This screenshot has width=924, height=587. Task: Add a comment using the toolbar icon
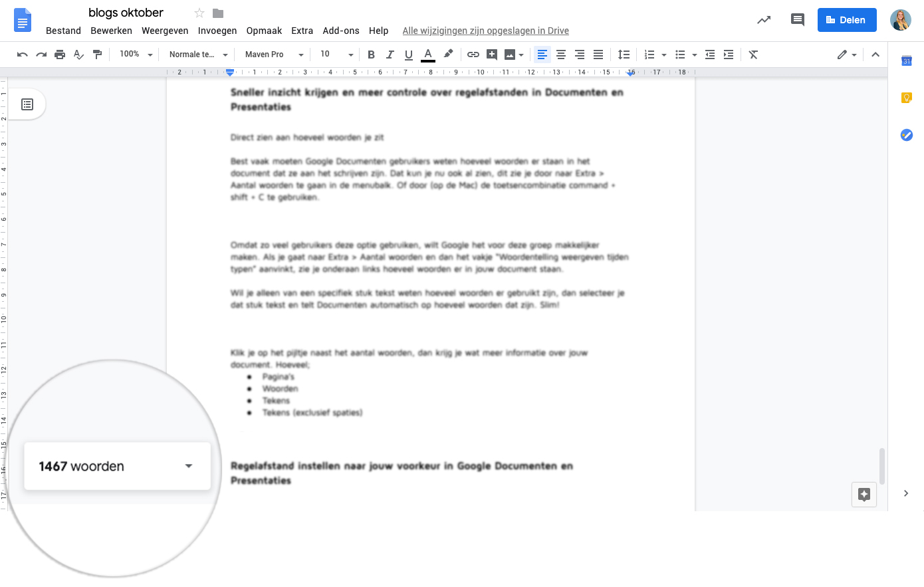[x=492, y=55]
